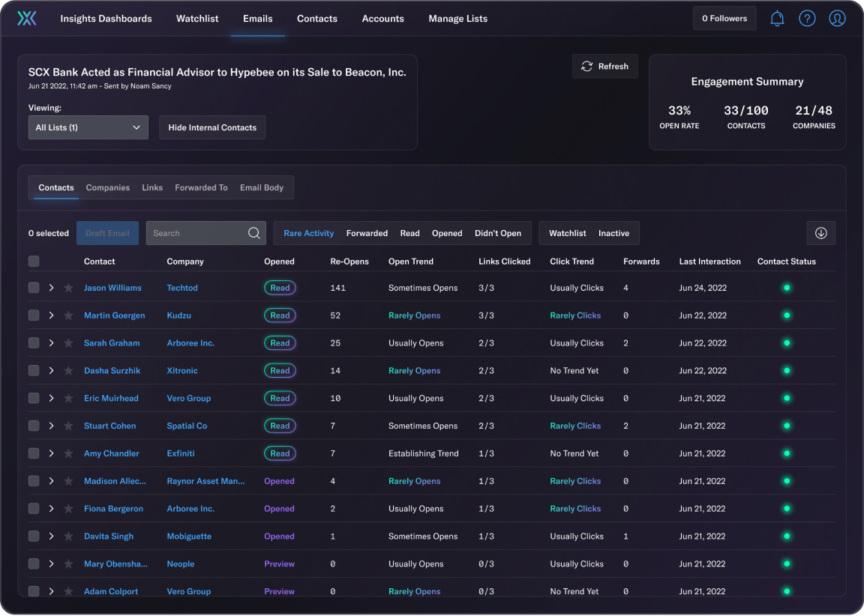Expand the Stuart Cohen row details

tap(51, 426)
